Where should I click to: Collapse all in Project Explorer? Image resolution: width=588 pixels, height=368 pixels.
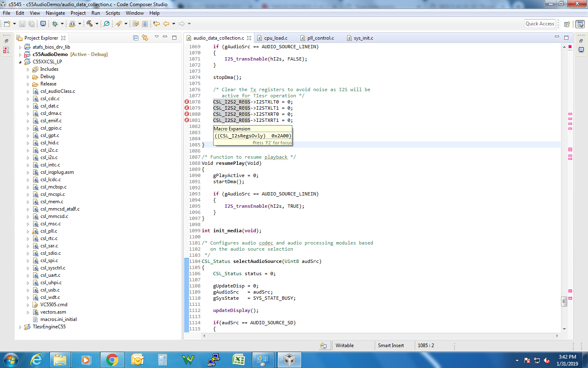[136, 38]
